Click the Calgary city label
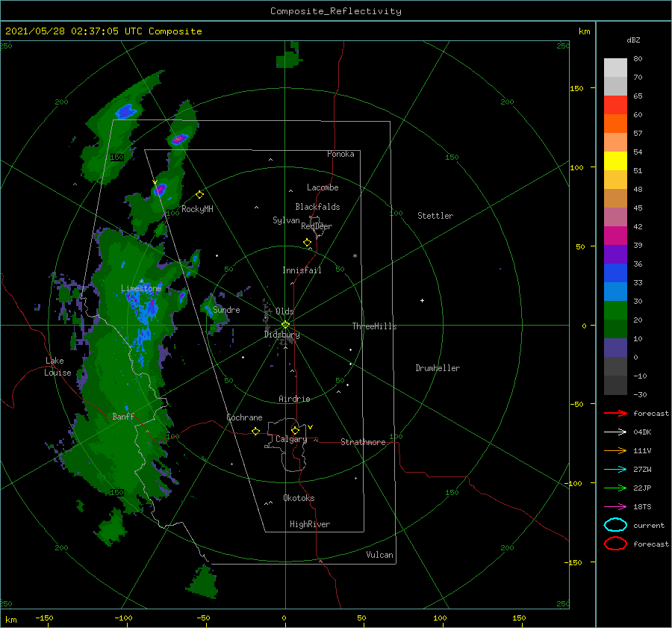672x628 pixels. (x=291, y=439)
